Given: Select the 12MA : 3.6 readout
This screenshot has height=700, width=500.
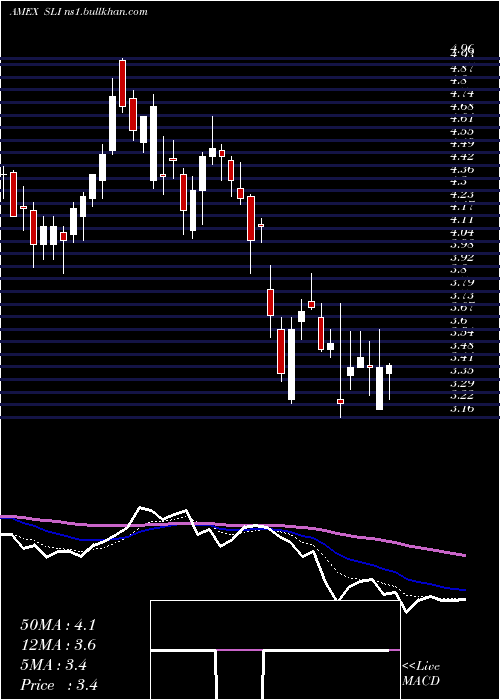Looking at the screenshot, I should (58, 645).
